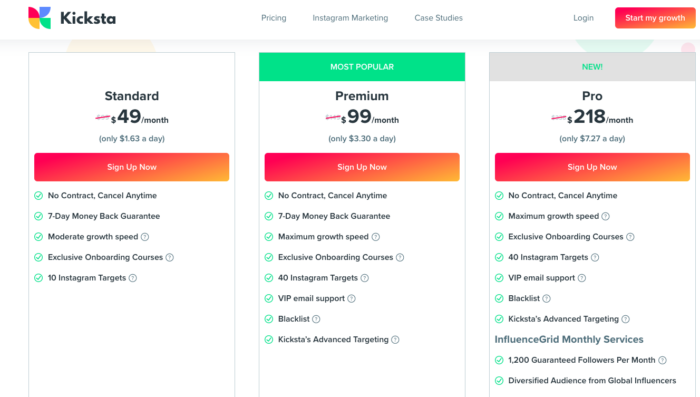The height and width of the screenshot is (397, 700).
Task: Sign up for the Pro plan
Action: click(592, 167)
